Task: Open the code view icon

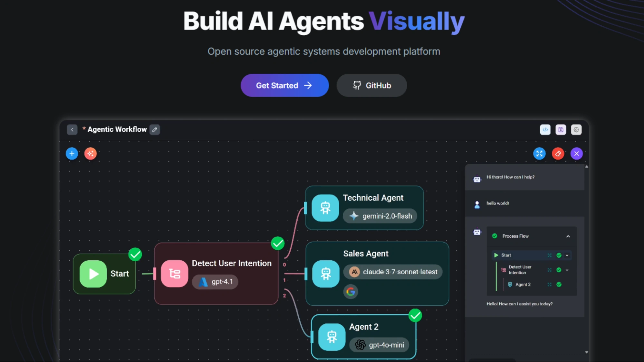Action: (545, 130)
